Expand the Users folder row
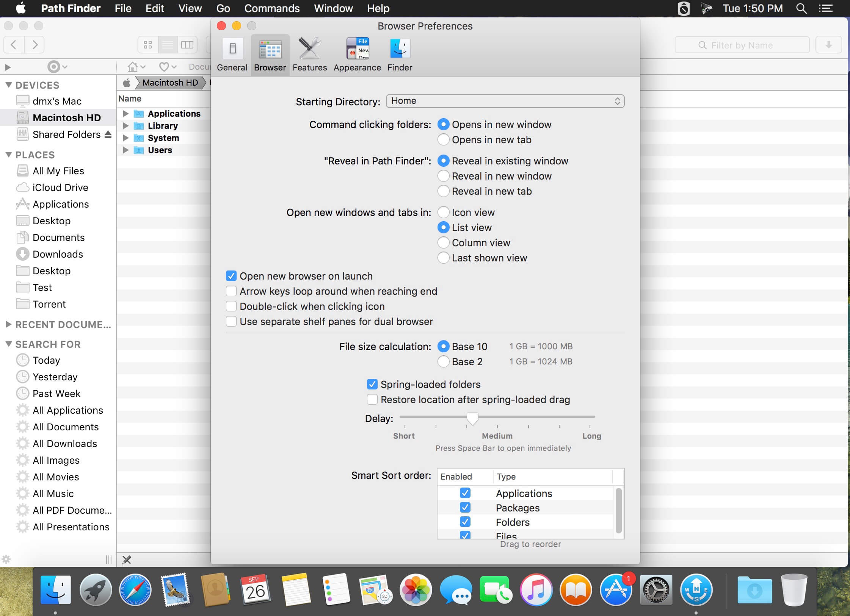Image resolution: width=850 pixels, height=616 pixels. [x=125, y=150]
